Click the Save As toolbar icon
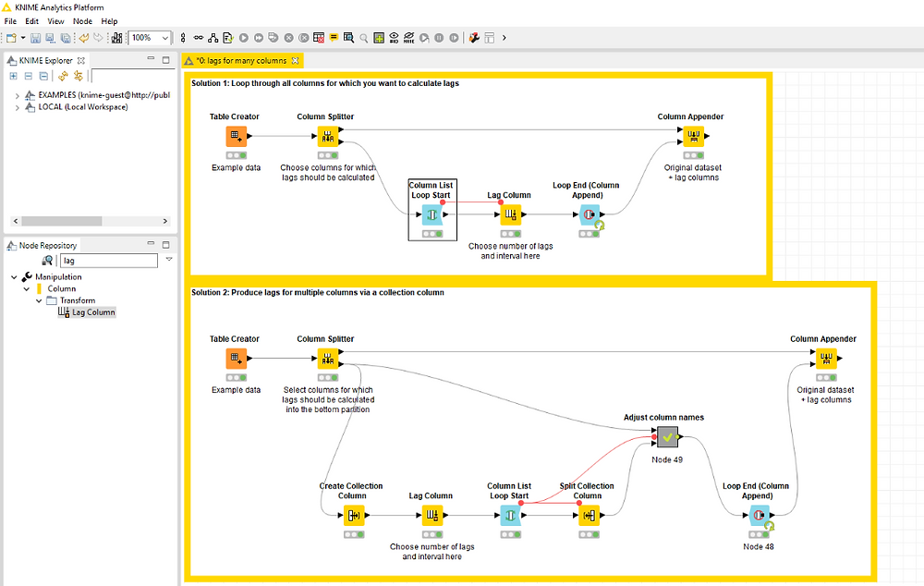924x586 pixels. tap(50, 38)
